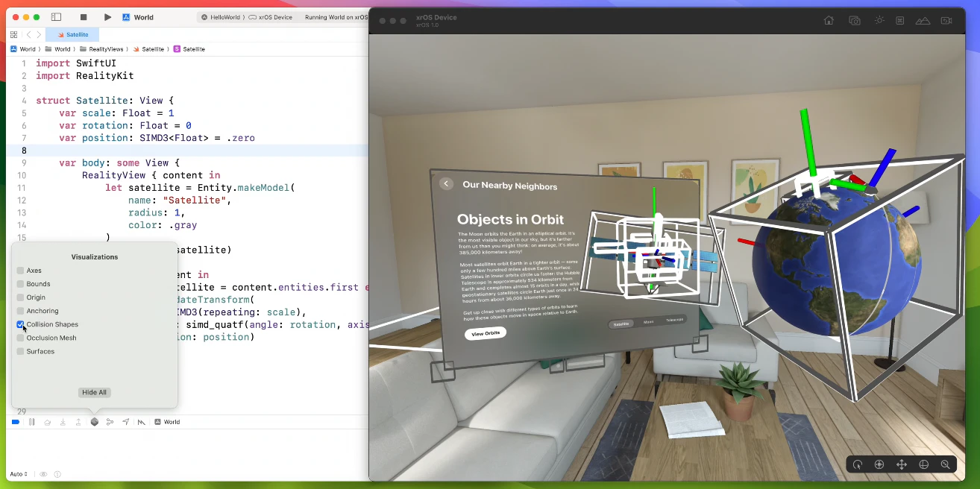
Task: Enable the Surfaces visualization checkbox
Action: pos(21,351)
